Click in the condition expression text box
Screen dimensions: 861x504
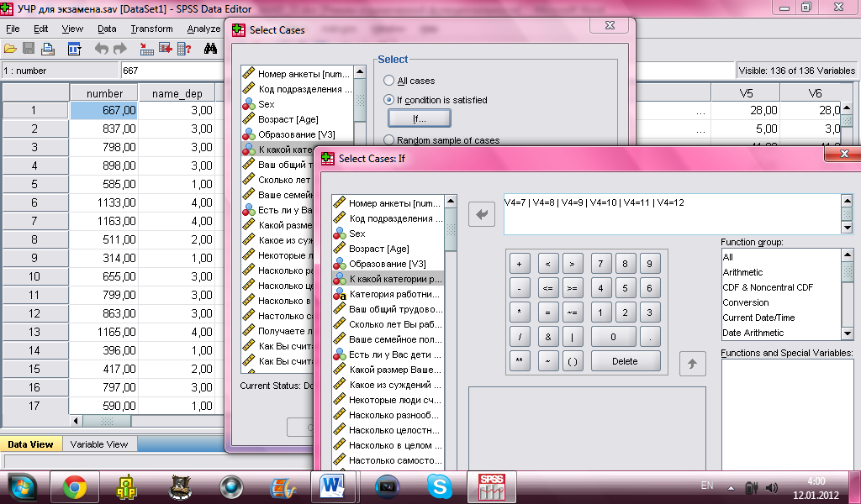[673, 214]
